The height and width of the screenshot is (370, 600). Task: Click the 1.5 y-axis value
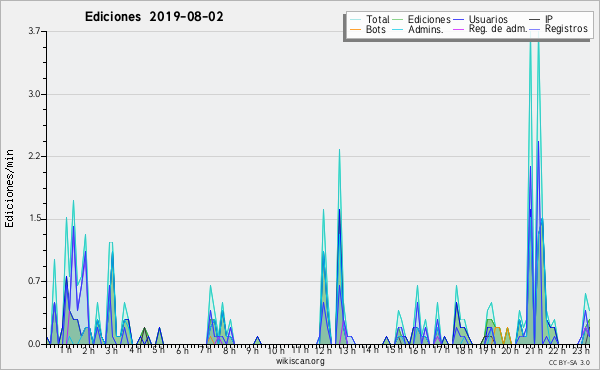34,219
